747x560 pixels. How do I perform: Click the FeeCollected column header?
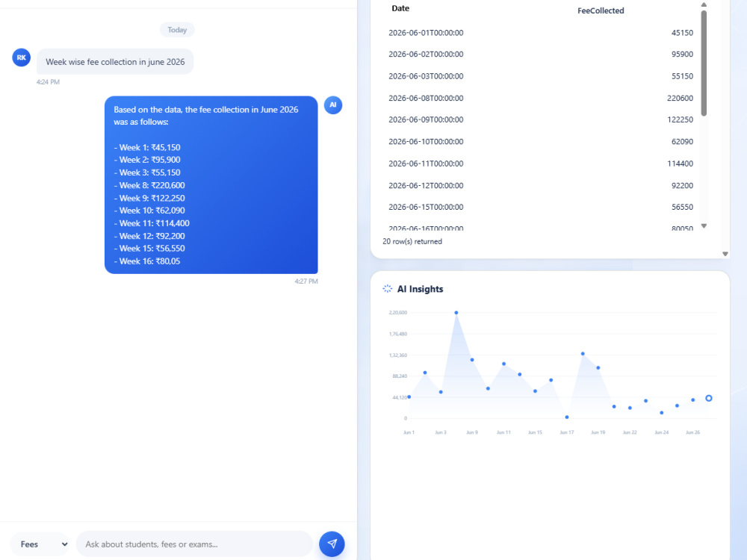pos(601,10)
